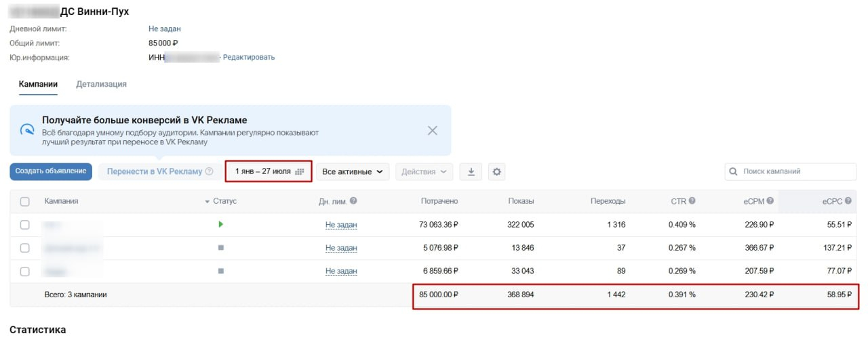Open date range picker 1 янв – 27 июля

pos(269,171)
